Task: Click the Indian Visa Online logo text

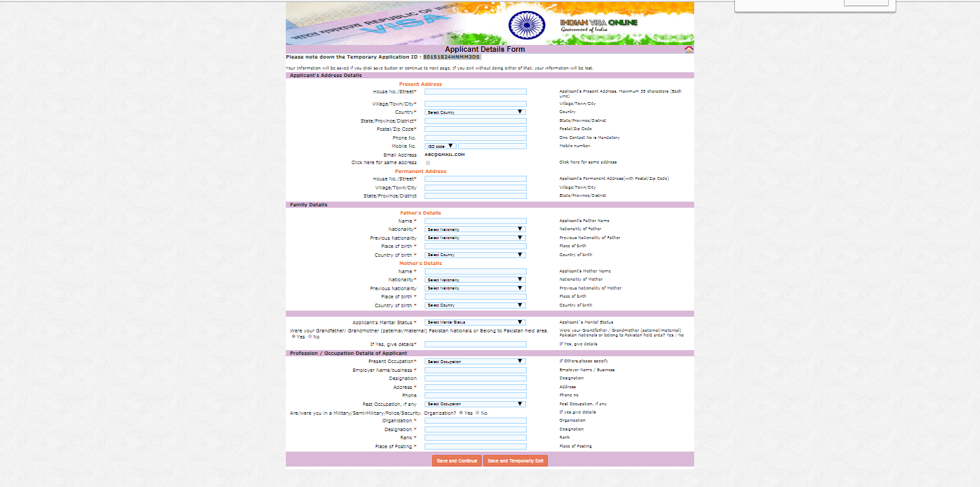Action: [x=599, y=23]
